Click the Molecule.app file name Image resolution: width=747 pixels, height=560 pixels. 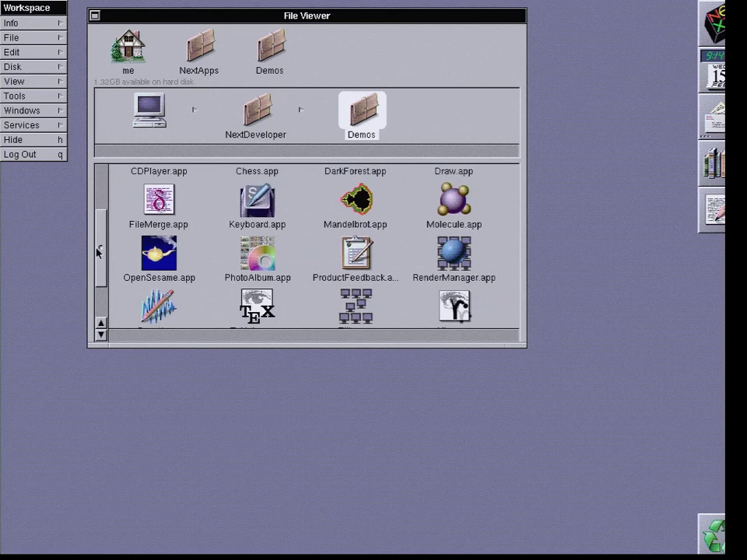[x=454, y=224]
